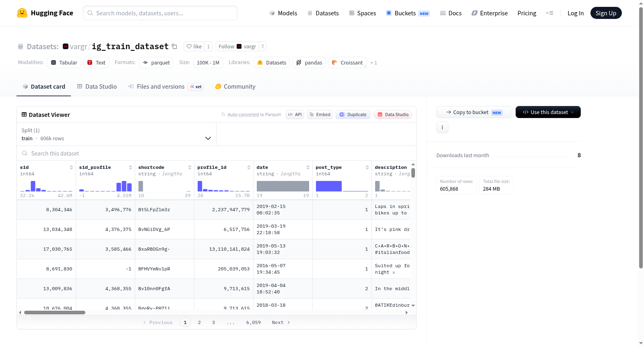644x347 pixels.
Task: Open the Files and versions tab
Action: click(165, 86)
